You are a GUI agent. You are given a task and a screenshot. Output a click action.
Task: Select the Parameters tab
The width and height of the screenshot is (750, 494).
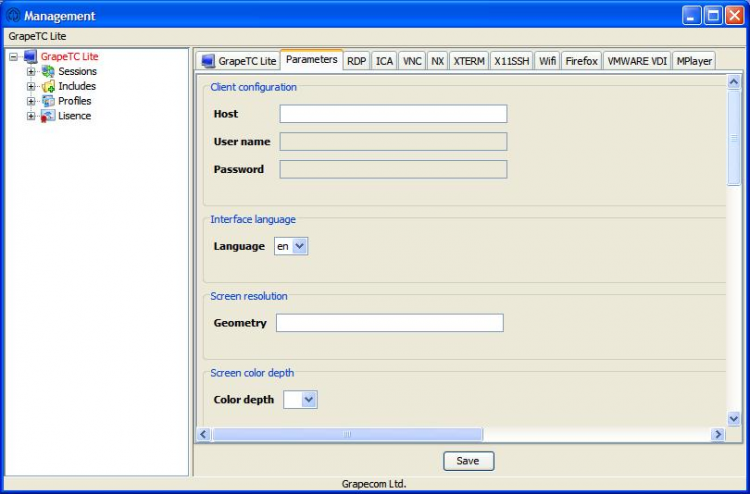[311, 60]
